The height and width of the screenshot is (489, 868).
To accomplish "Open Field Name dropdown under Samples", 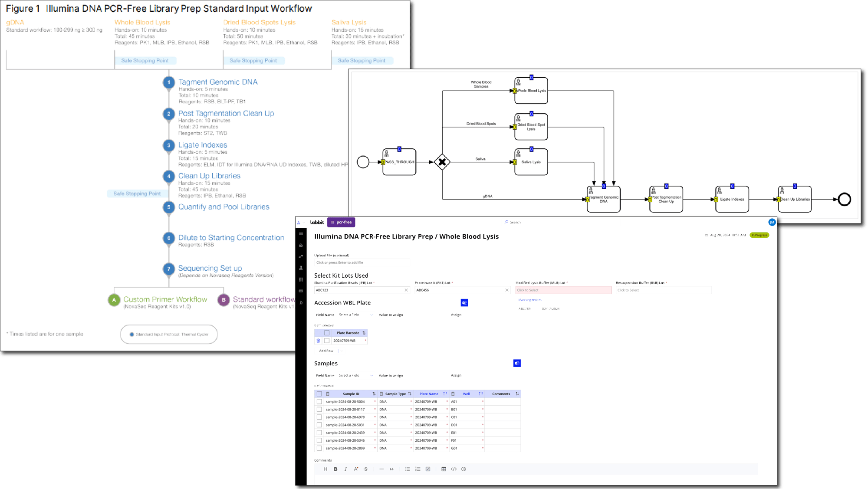I will click(355, 375).
